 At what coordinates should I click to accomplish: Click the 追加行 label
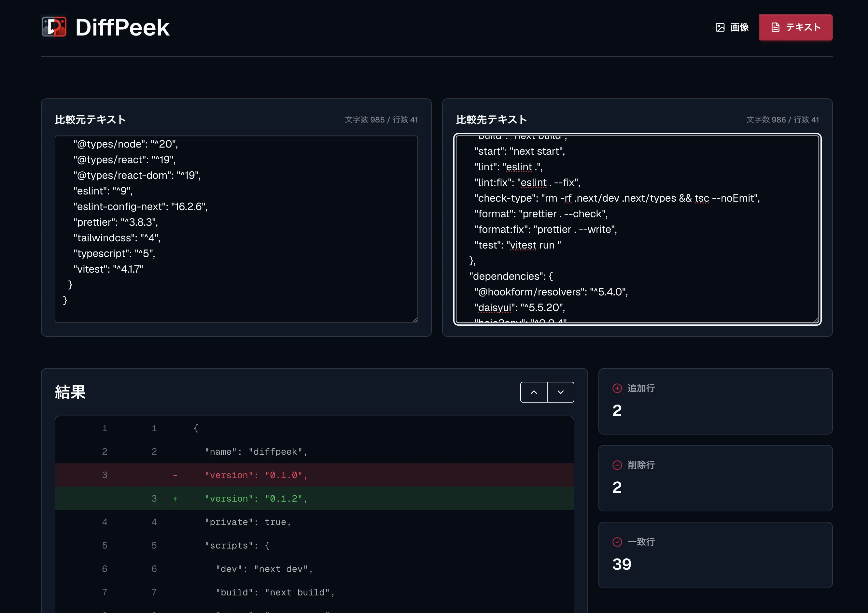coord(641,388)
